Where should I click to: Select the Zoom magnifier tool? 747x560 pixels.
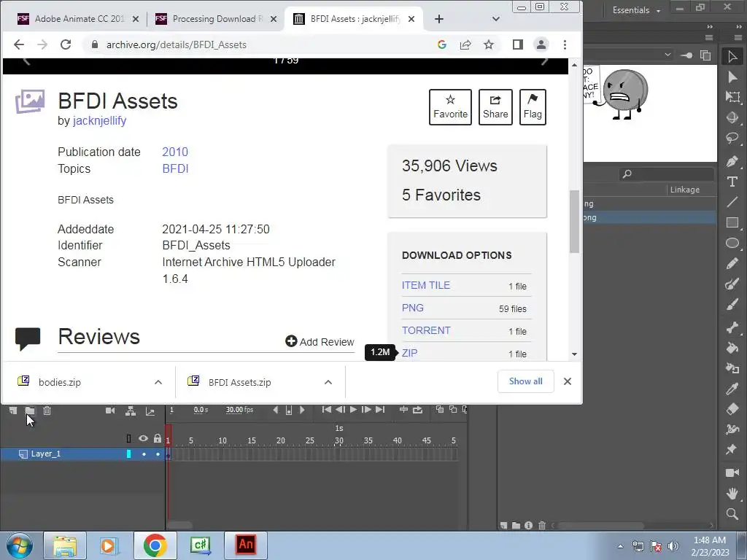tap(732, 514)
